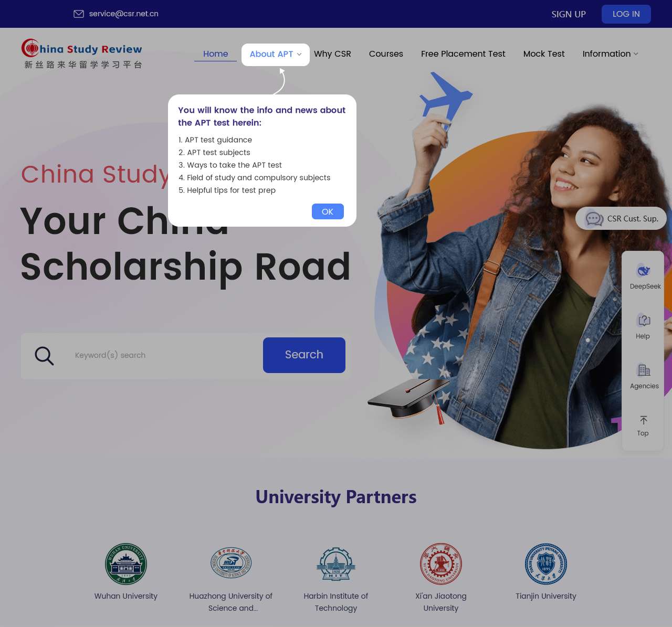Click the LOG IN button
The image size is (672, 627).
pyautogui.click(x=626, y=14)
